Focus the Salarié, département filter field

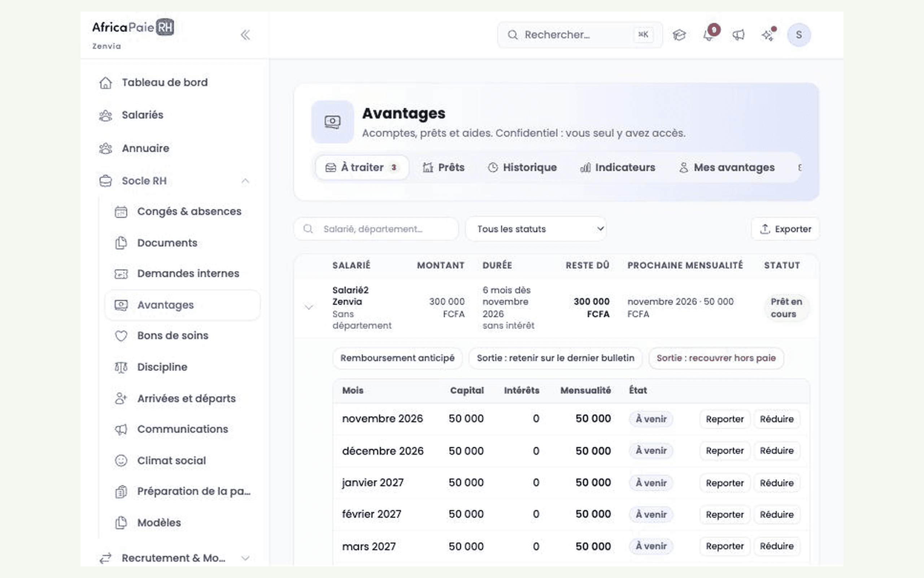[376, 229]
